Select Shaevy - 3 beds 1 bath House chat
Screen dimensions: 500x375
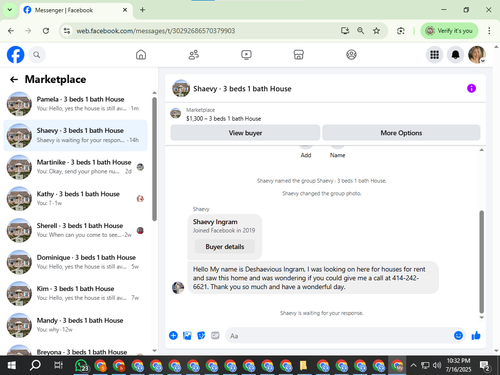pyautogui.click(x=75, y=135)
